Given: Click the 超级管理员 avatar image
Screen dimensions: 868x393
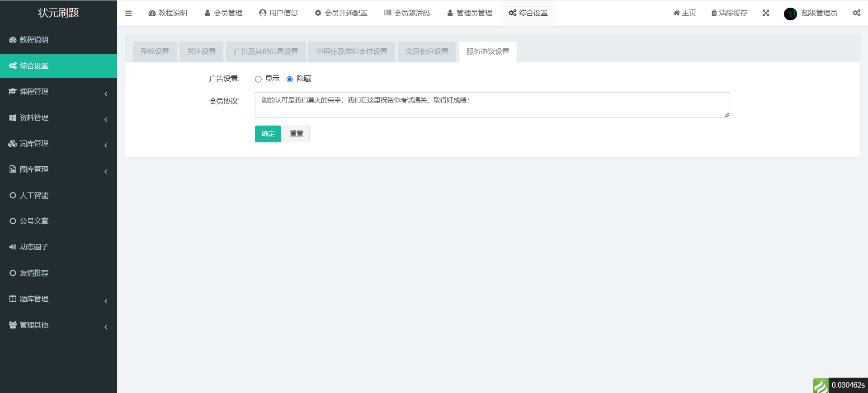Looking at the screenshot, I should [x=790, y=14].
